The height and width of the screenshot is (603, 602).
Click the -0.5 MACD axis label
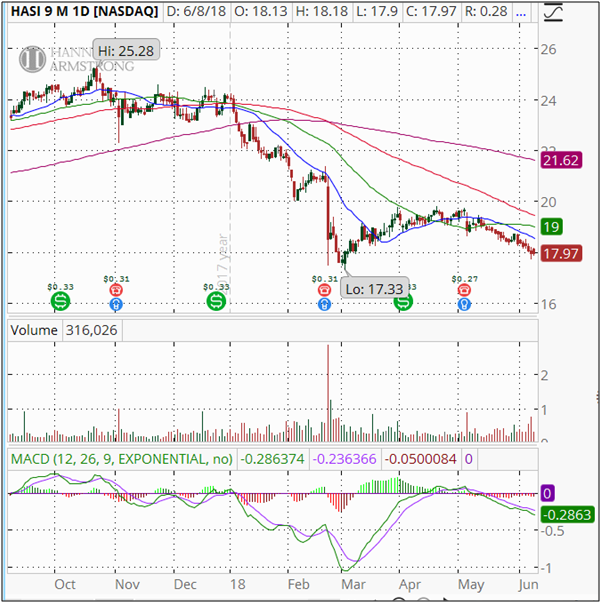click(552, 531)
